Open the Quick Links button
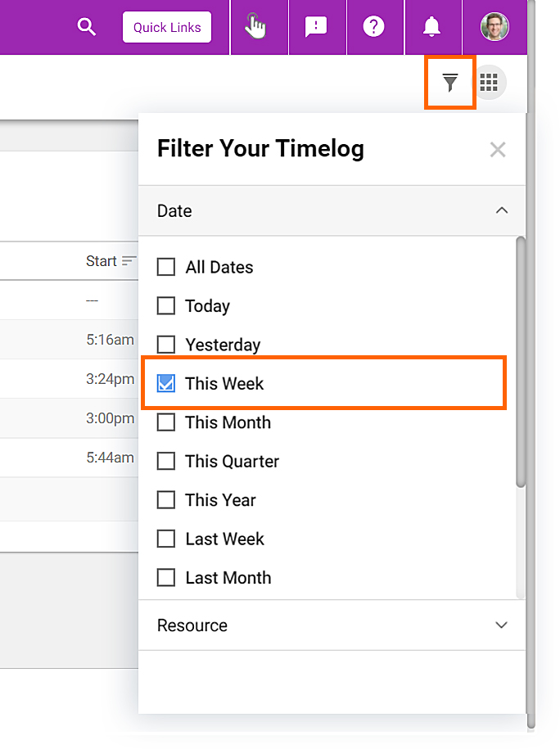The image size is (560, 749). click(x=167, y=27)
